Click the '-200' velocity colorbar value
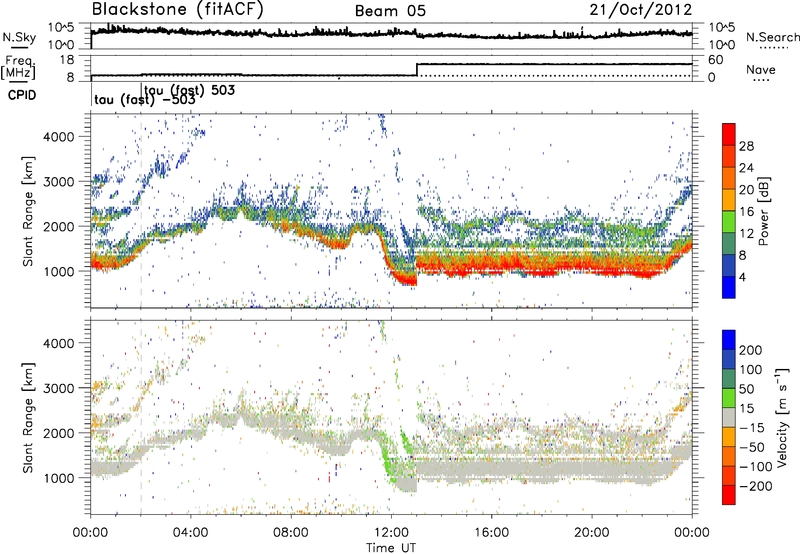Screen dimensions: 800x554 pyautogui.click(x=756, y=486)
